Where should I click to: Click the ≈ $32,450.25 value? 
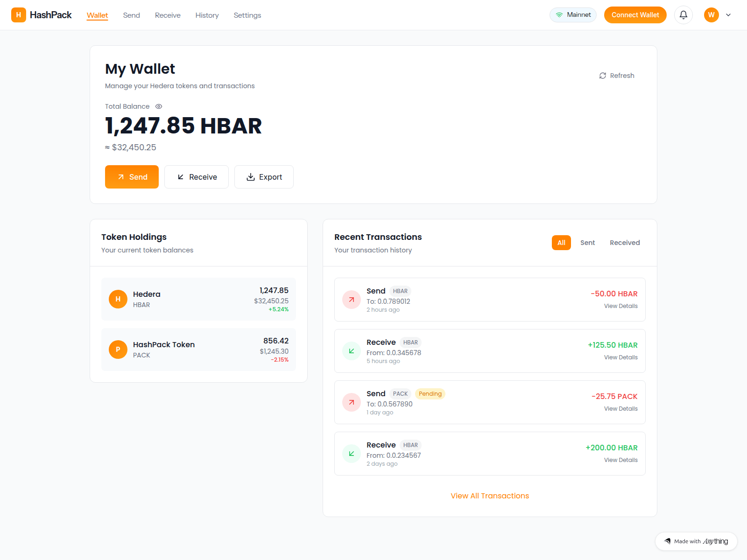131,147
